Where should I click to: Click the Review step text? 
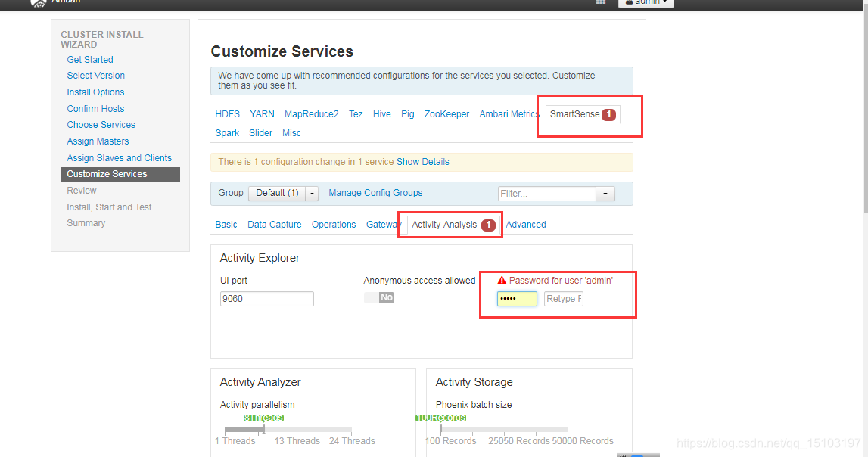tap(82, 191)
